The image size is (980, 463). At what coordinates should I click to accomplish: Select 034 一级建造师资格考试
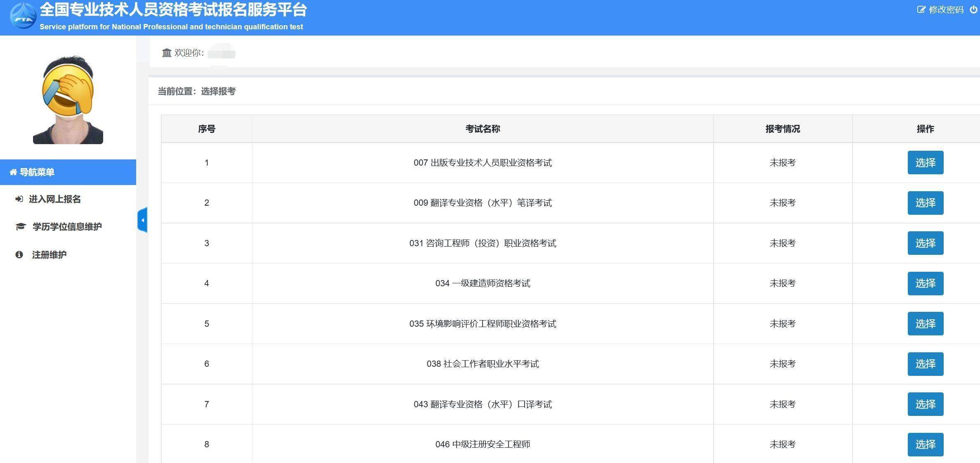926,283
